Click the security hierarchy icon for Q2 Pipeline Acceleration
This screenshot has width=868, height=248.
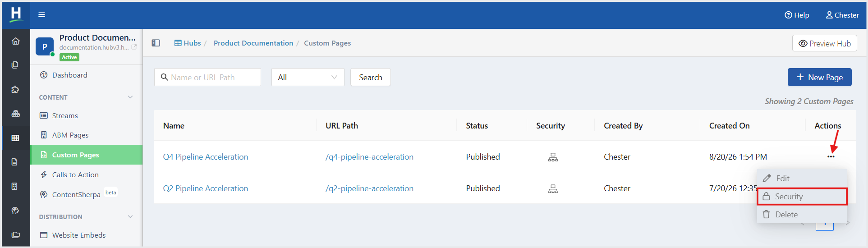tap(553, 188)
